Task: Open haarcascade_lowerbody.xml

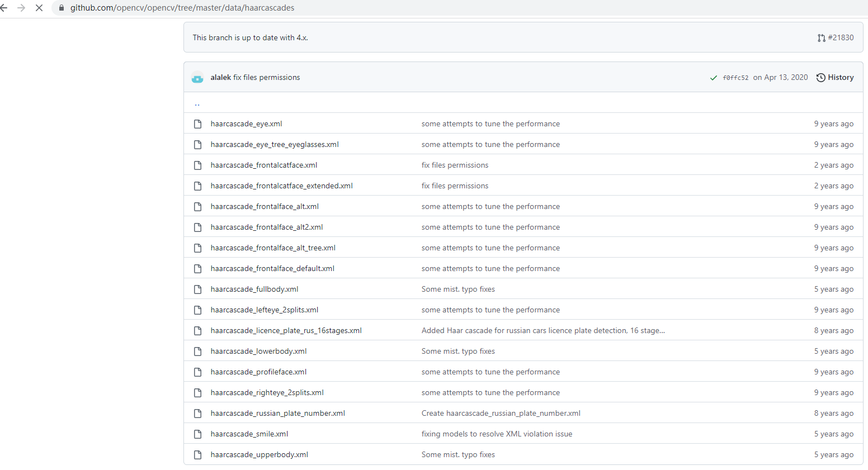Action: tap(258, 351)
